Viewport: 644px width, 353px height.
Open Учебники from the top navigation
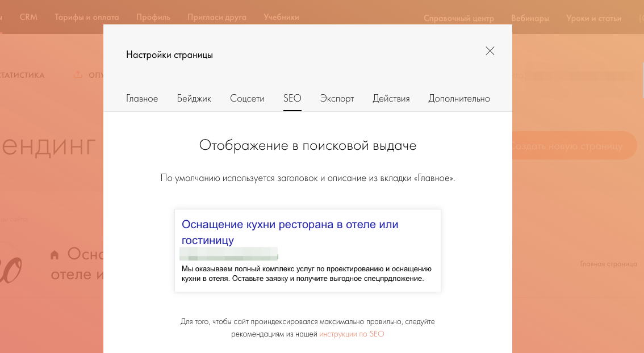(281, 17)
